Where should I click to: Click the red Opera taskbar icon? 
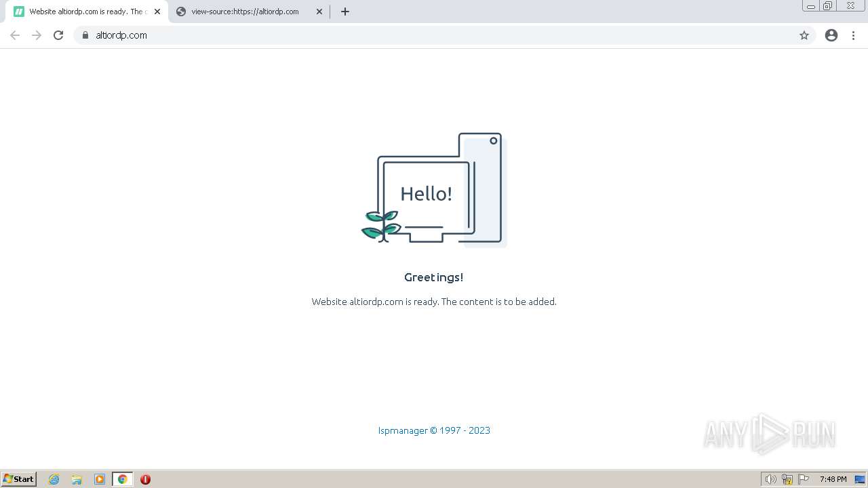coord(145,479)
